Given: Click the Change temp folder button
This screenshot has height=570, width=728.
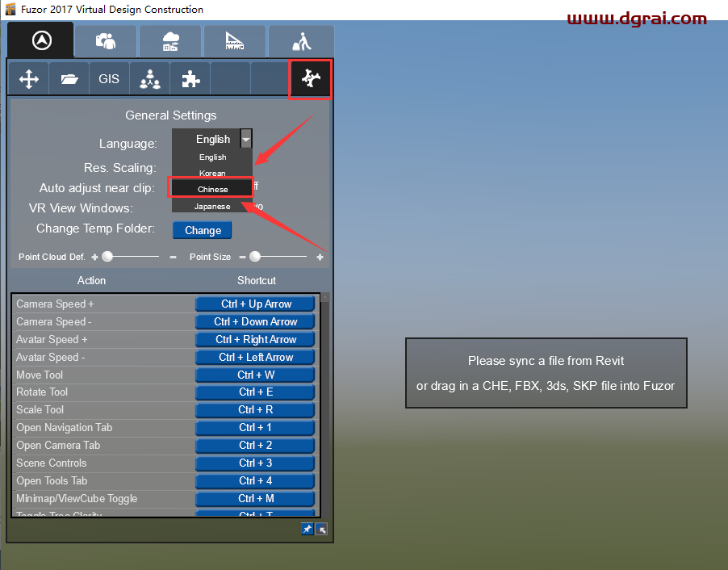Looking at the screenshot, I should pyautogui.click(x=203, y=230).
